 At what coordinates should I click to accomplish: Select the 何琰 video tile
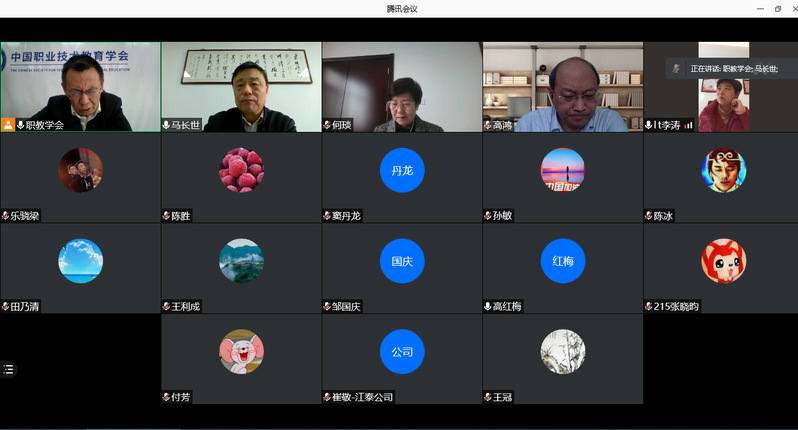(x=402, y=85)
